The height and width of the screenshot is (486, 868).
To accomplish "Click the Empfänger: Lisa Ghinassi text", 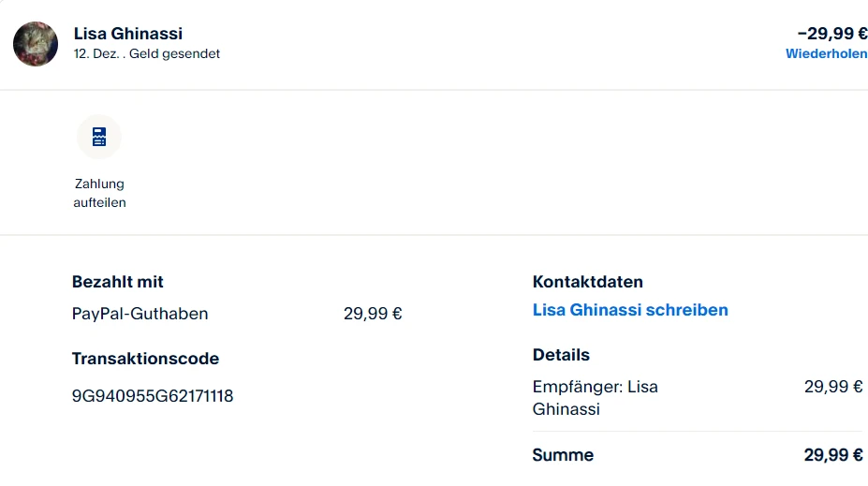I will (595, 398).
